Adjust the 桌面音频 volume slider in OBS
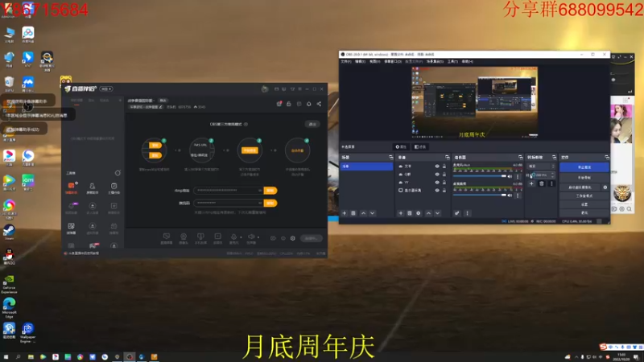 pos(480,195)
